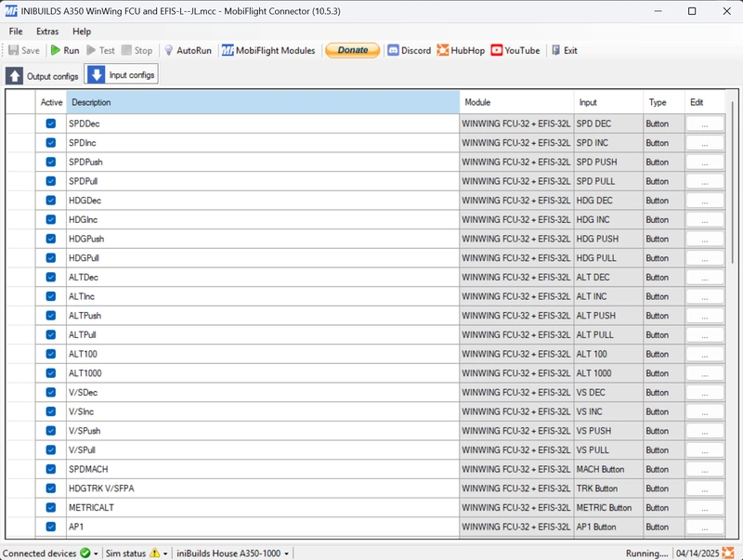
Task: Click the Exit toolbar icon
Action: coord(555,50)
